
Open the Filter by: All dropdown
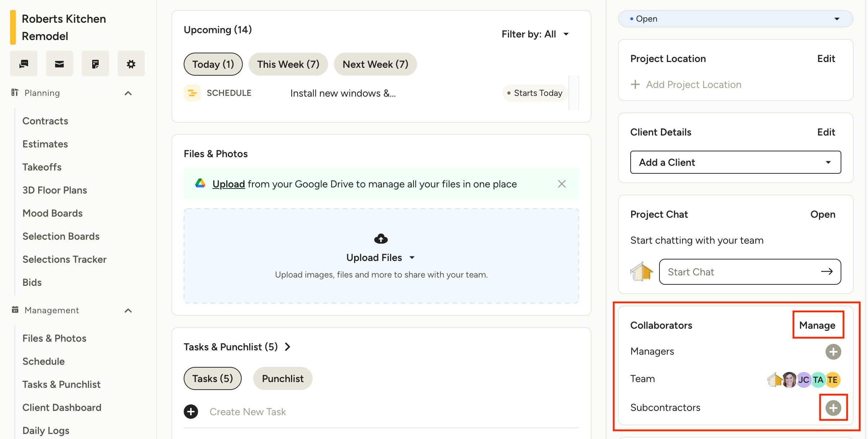pos(535,34)
